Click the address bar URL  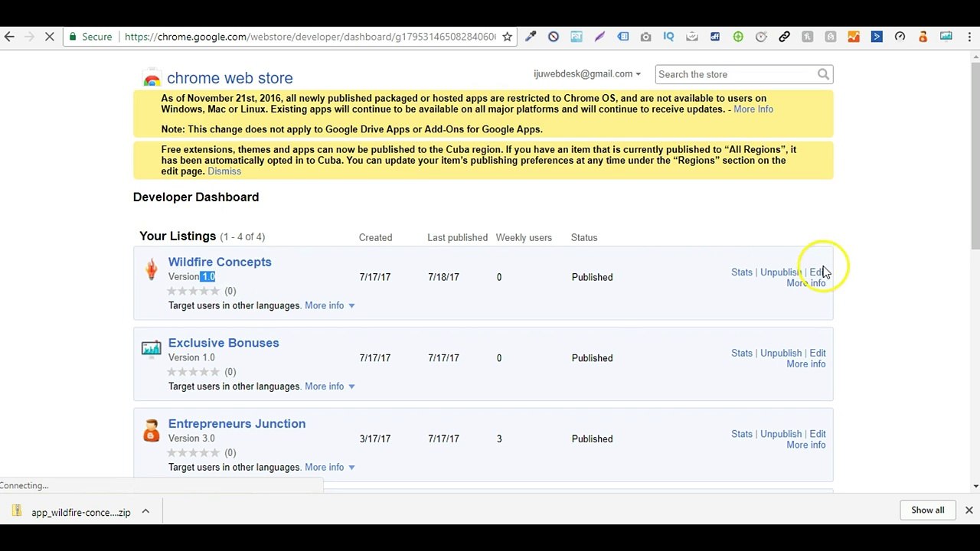pos(310,37)
